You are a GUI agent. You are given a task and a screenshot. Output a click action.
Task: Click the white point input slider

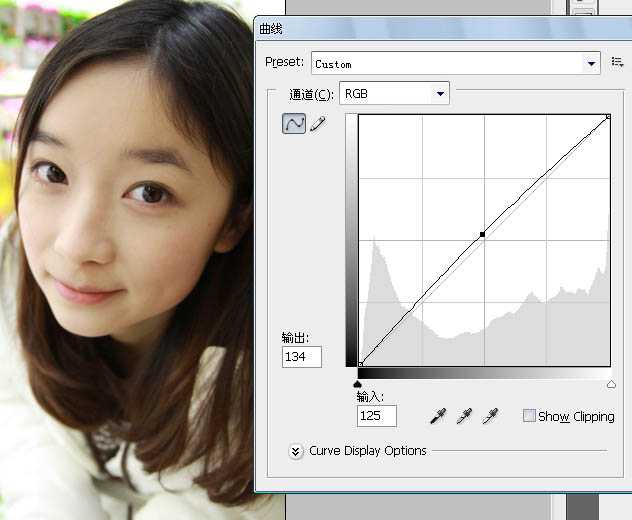[x=611, y=384]
